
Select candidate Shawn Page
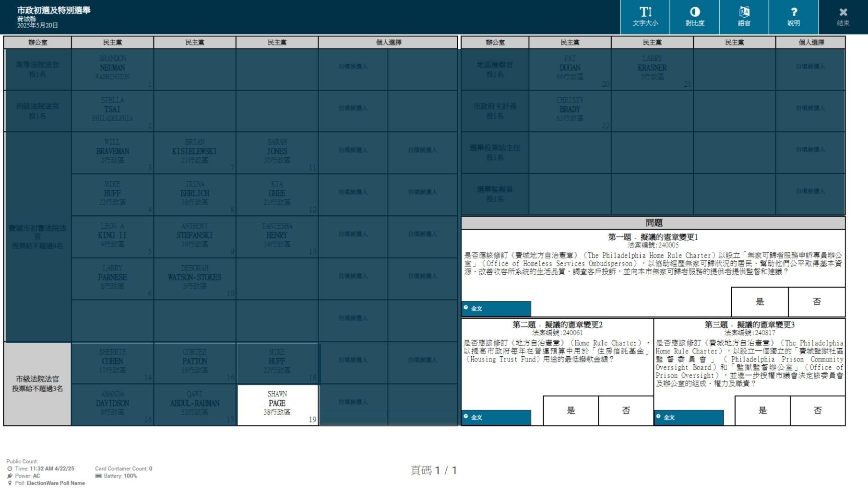(277, 405)
